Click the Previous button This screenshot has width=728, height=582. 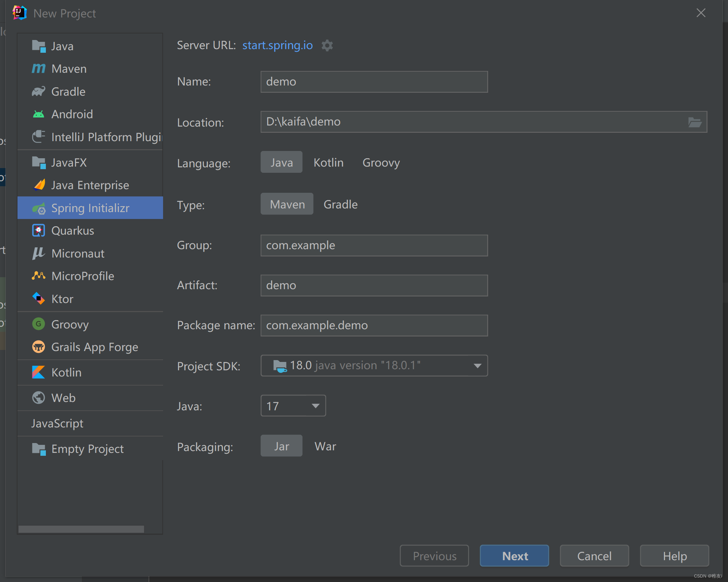pos(434,555)
